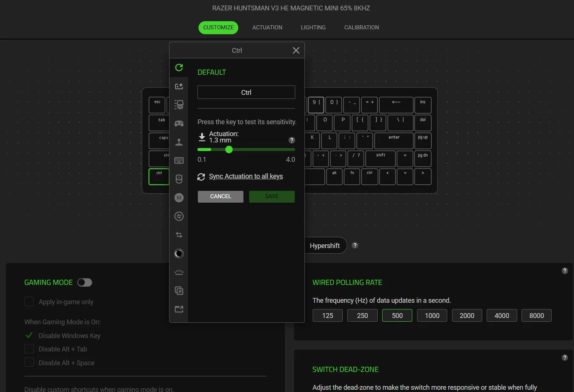Open the Actuation help question mark

tap(292, 140)
